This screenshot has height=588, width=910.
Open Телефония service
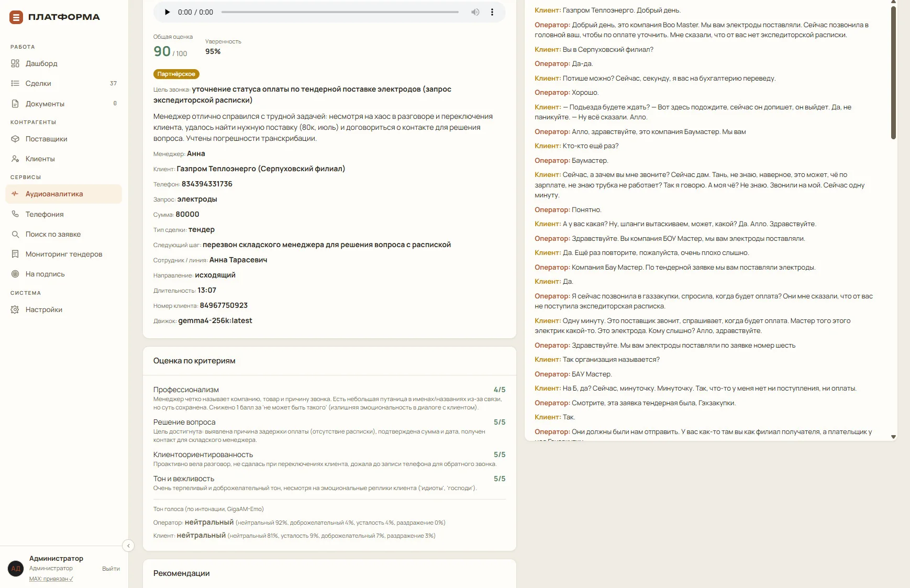(63, 214)
